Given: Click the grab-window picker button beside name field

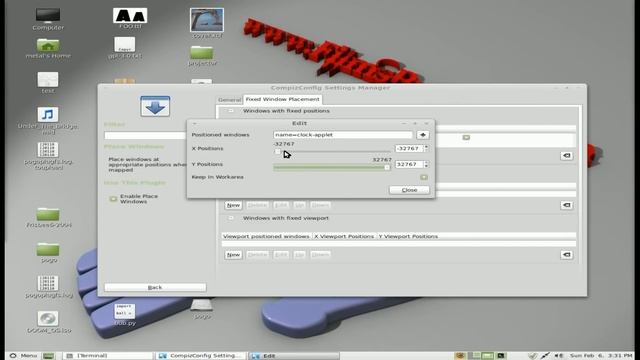Looking at the screenshot, I should [422, 135].
